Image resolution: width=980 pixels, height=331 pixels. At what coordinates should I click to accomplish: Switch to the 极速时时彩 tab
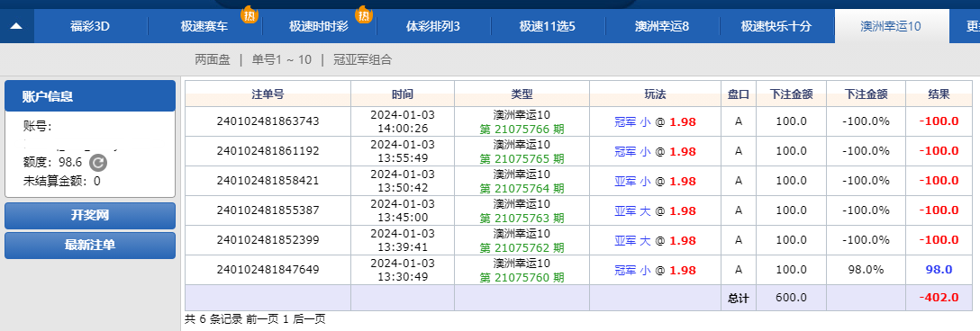tap(319, 26)
